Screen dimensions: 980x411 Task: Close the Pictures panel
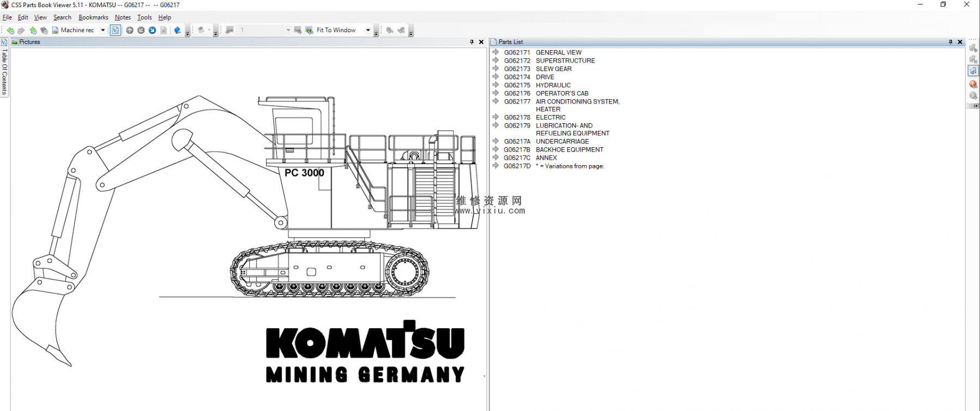click(x=481, y=42)
